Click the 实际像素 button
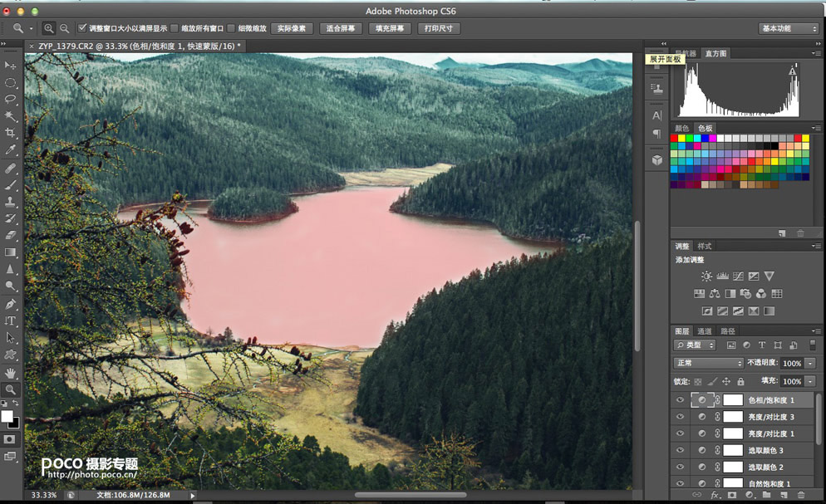The height and width of the screenshot is (504, 826). coord(292,28)
